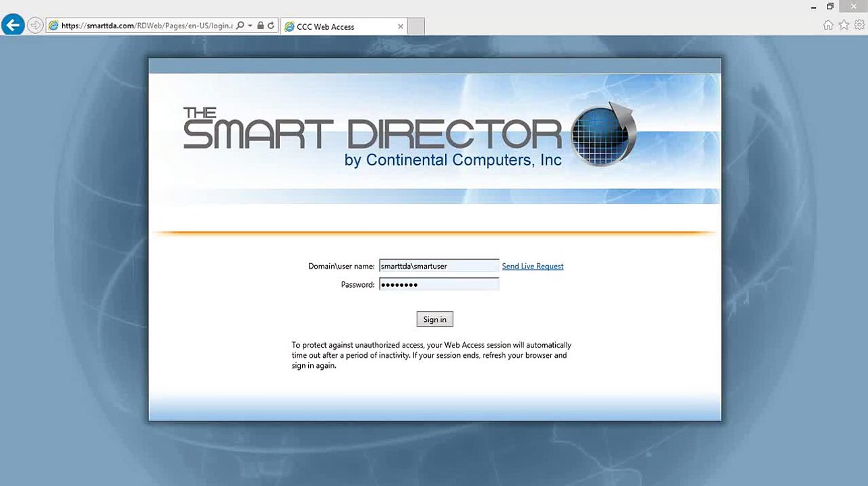The height and width of the screenshot is (486, 868).
Task: Open the browser Home icon
Action: click(x=828, y=25)
